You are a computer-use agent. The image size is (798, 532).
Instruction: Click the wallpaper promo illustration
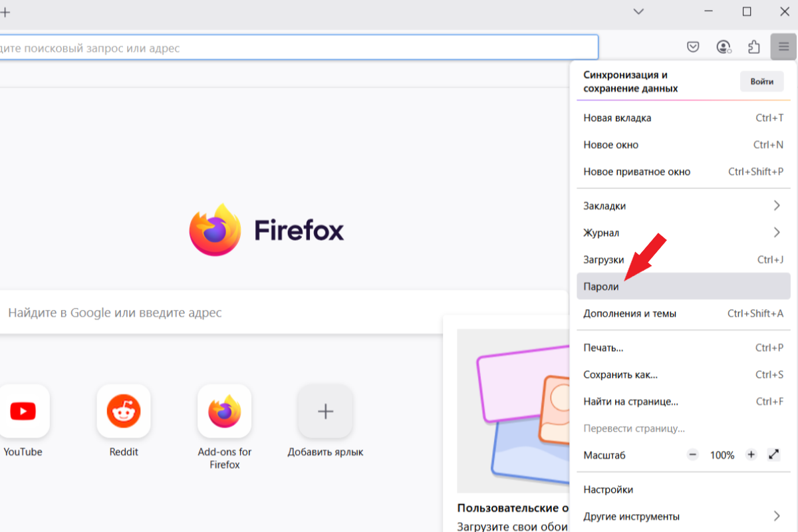[x=513, y=410]
